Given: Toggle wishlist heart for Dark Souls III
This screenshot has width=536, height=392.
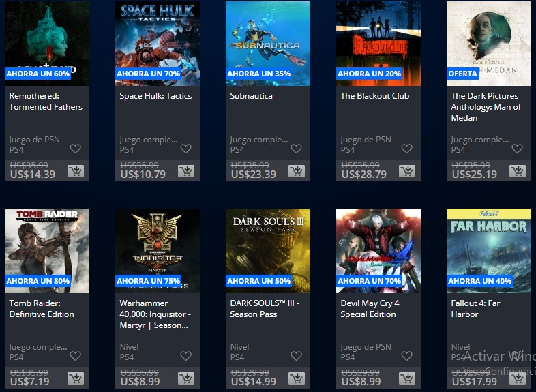Looking at the screenshot, I should [x=296, y=356].
